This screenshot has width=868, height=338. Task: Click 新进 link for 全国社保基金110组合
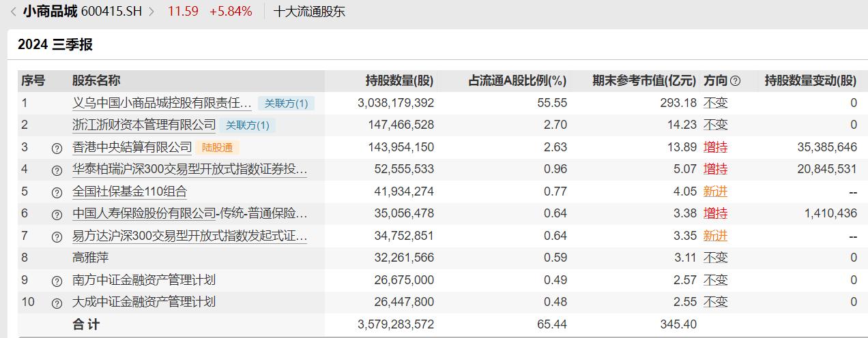coord(716,191)
